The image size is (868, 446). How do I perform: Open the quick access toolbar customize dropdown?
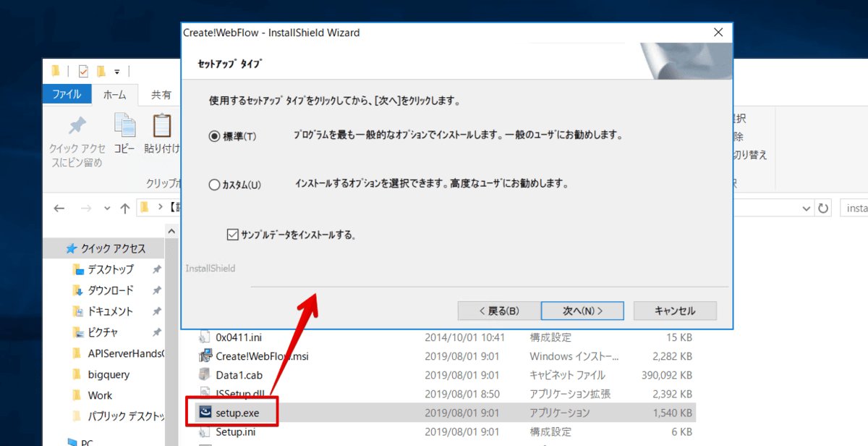click(116, 71)
